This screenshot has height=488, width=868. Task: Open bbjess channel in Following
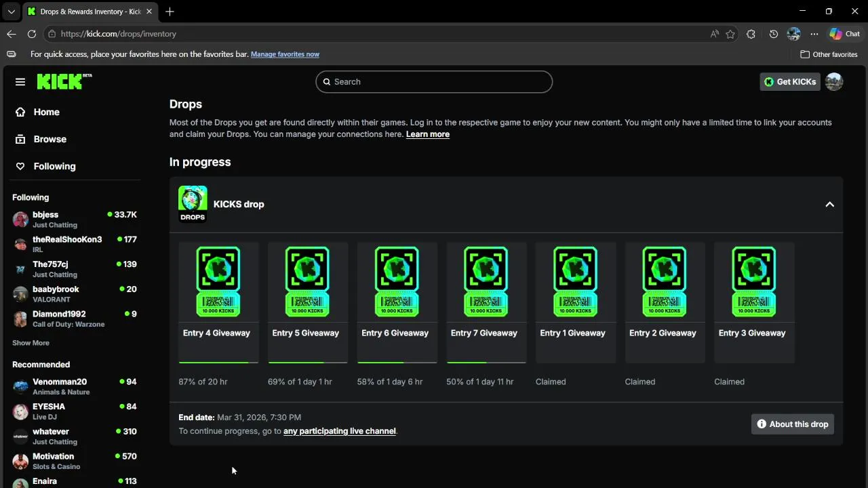click(75, 219)
